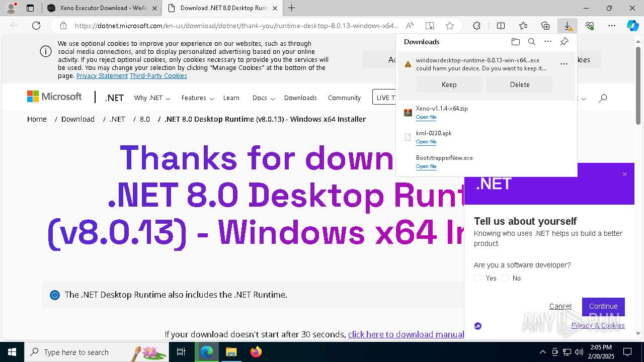Close the .NET survey popup
The height and width of the screenshot is (362, 644).
pos(624,174)
